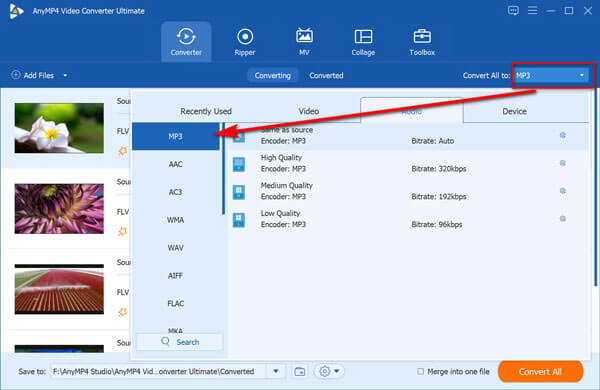Choose the Low Quality 96kbps preset
The image size is (600, 390).
click(408, 219)
